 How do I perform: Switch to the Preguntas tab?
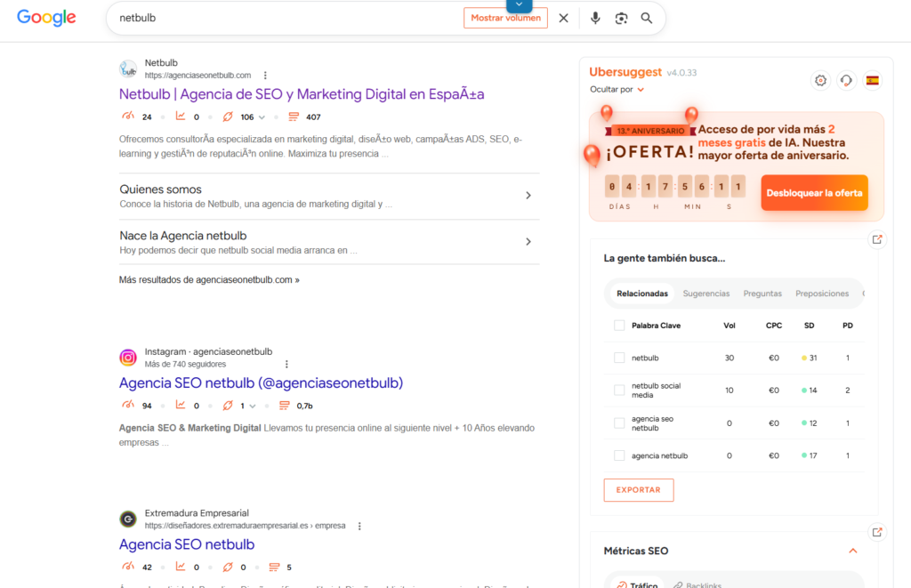coord(762,294)
